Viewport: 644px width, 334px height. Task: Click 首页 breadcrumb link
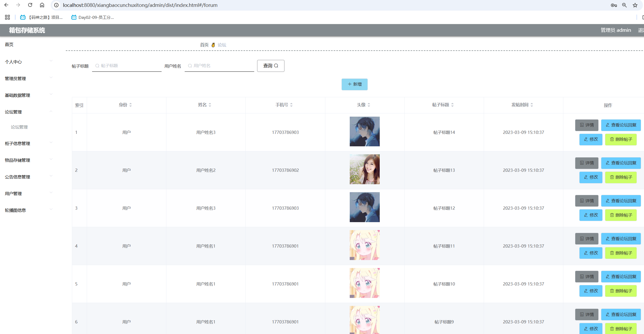[204, 45]
